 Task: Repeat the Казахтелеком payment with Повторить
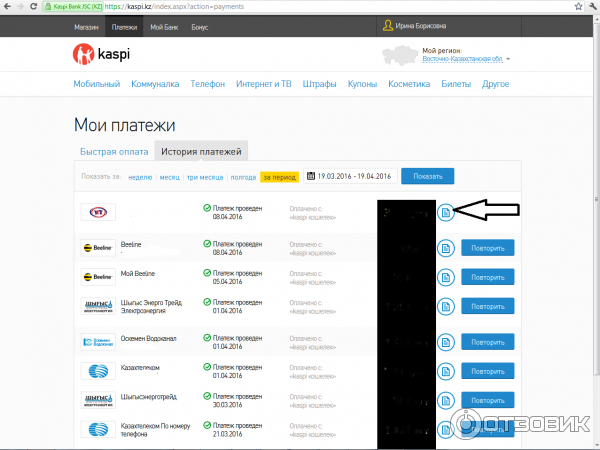487,372
